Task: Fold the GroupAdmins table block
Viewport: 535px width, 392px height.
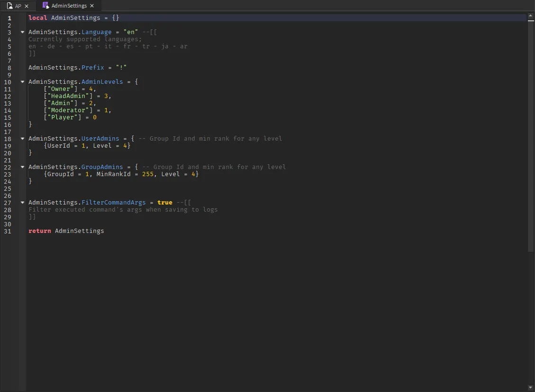Action: (22, 167)
